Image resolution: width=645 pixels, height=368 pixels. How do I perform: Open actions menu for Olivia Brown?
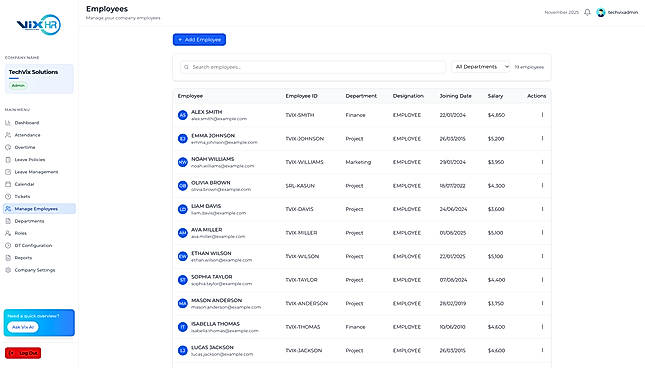click(x=542, y=186)
